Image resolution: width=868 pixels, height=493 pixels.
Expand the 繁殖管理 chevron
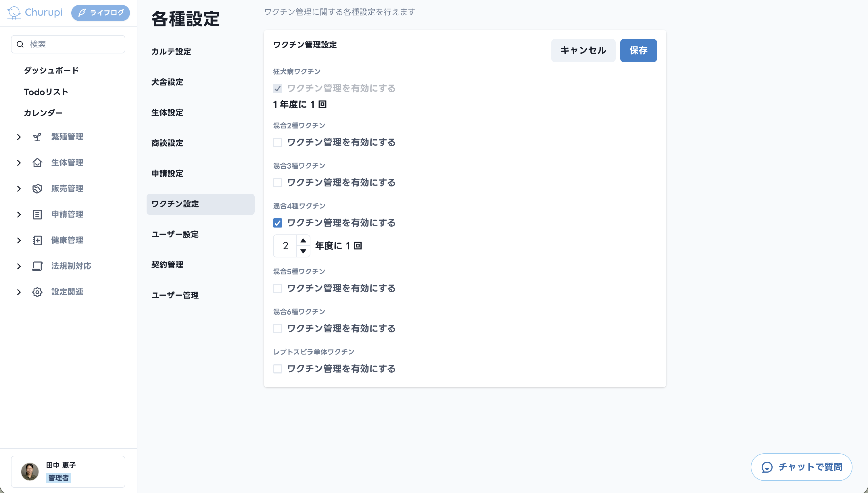tap(19, 137)
